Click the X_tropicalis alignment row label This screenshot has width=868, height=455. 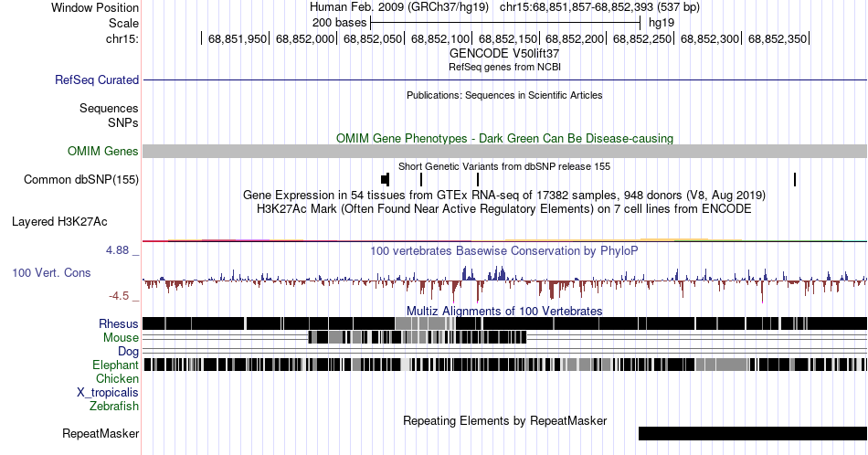(x=108, y=393)
